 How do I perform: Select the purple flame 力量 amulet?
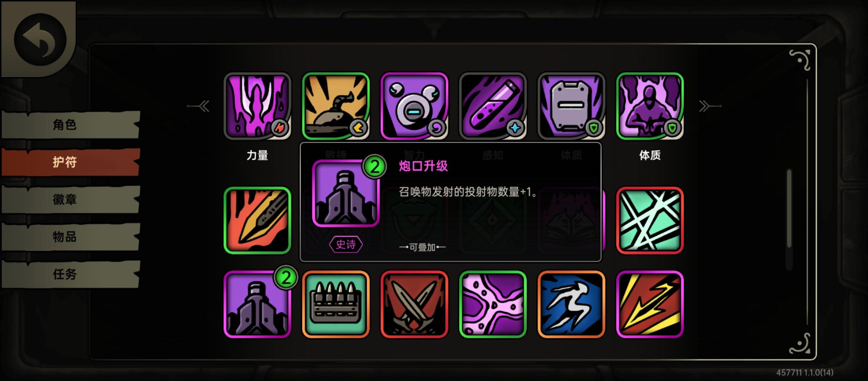[257, 106]
